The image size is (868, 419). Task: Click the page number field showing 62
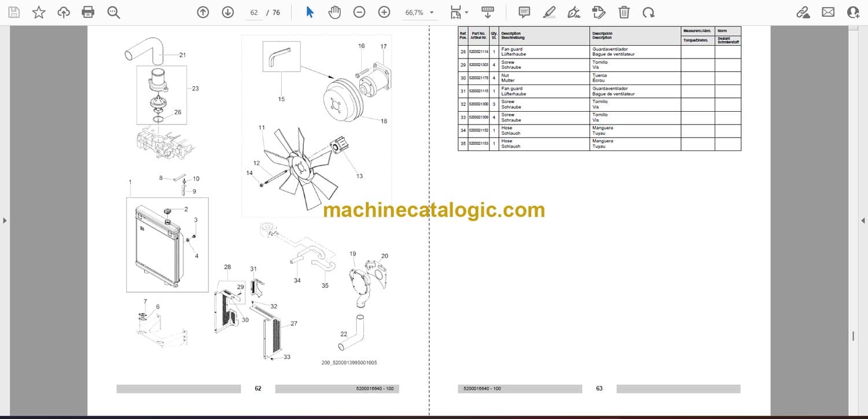(x=254, y=12)
